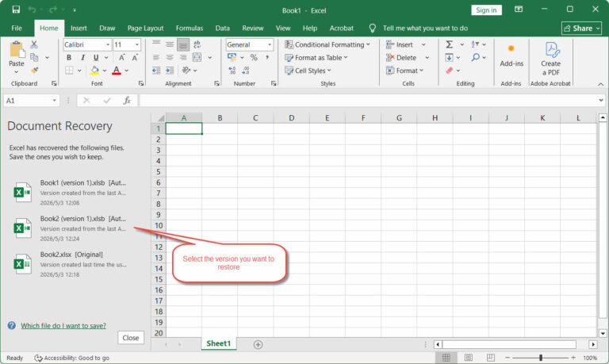Toggle Italic formatting
609x364 pixels.
tap(82, 57)
